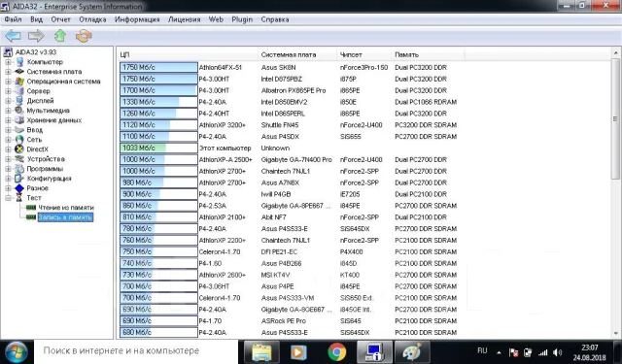The image size is (622, 364).
Task: Click the Asus SK8N motherboard cell
Action: pos(278,67)
